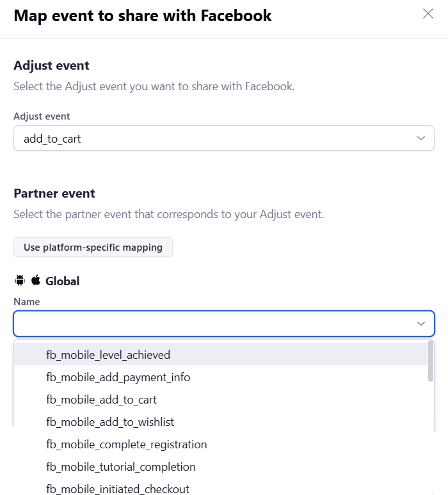
Task: Click the Global platform label
Action: coord(62,281)
